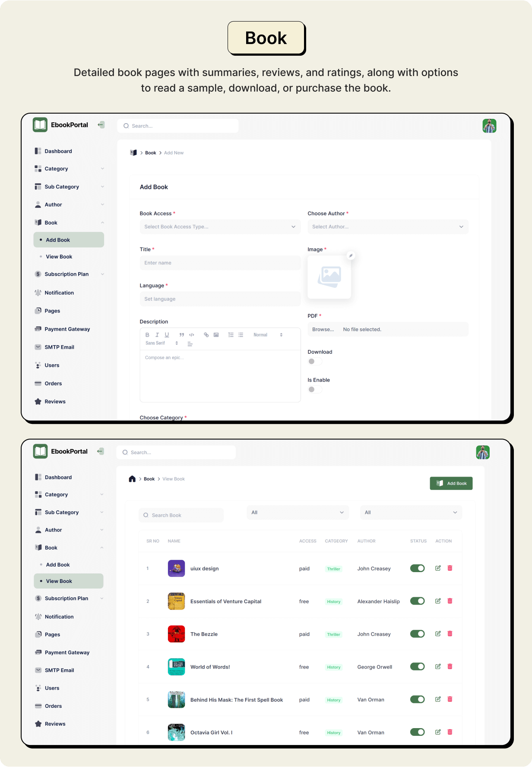Click the pencil icon on image upload box
532x767 pixels.
(x=351, y=255)
